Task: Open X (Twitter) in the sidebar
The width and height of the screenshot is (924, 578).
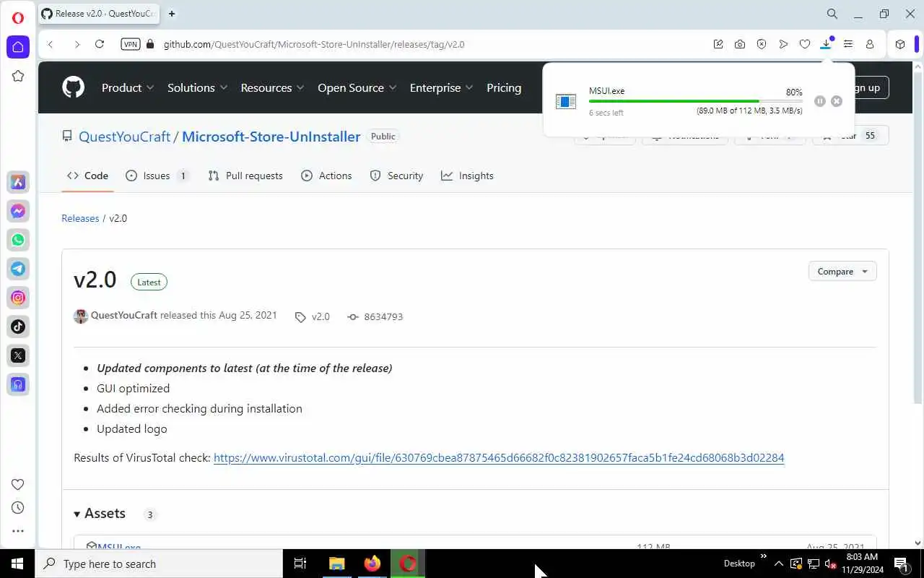Action: coord(18,355)
